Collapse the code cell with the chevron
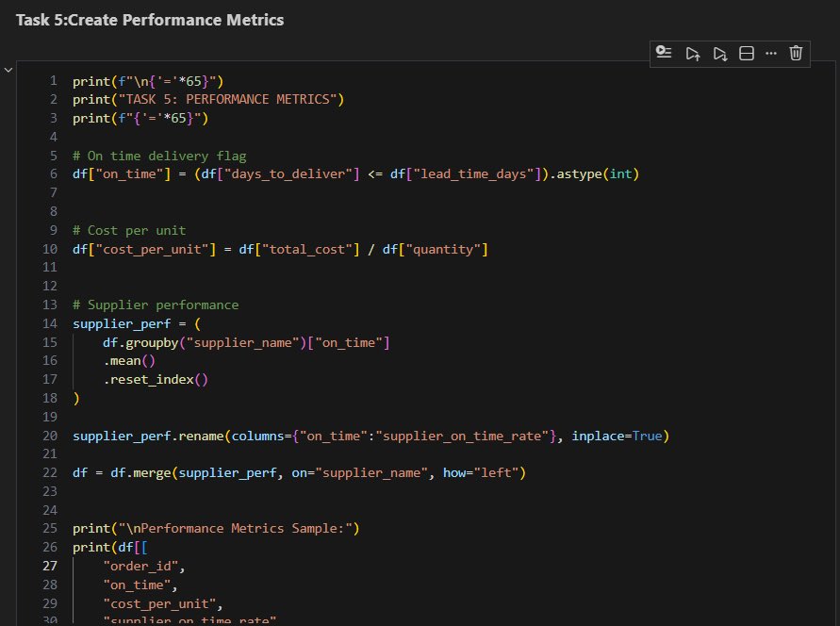Viewport: 840px width, 626px height. [8, 69]
